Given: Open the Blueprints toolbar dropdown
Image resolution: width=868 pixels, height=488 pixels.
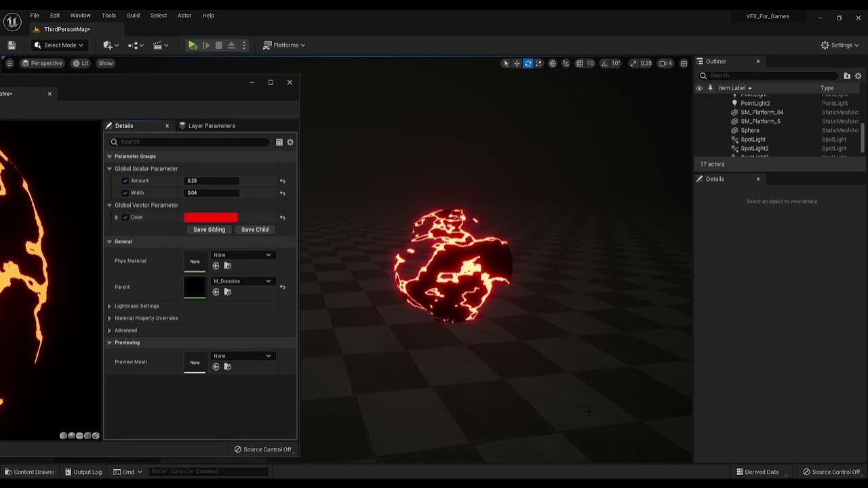Looking at the screenshot, I should click(x=136, y=45).
